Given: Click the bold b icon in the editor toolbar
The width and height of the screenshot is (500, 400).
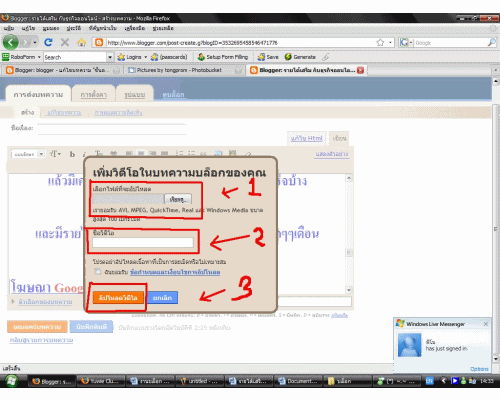Looking at the screenshot, I should (72, 154).
